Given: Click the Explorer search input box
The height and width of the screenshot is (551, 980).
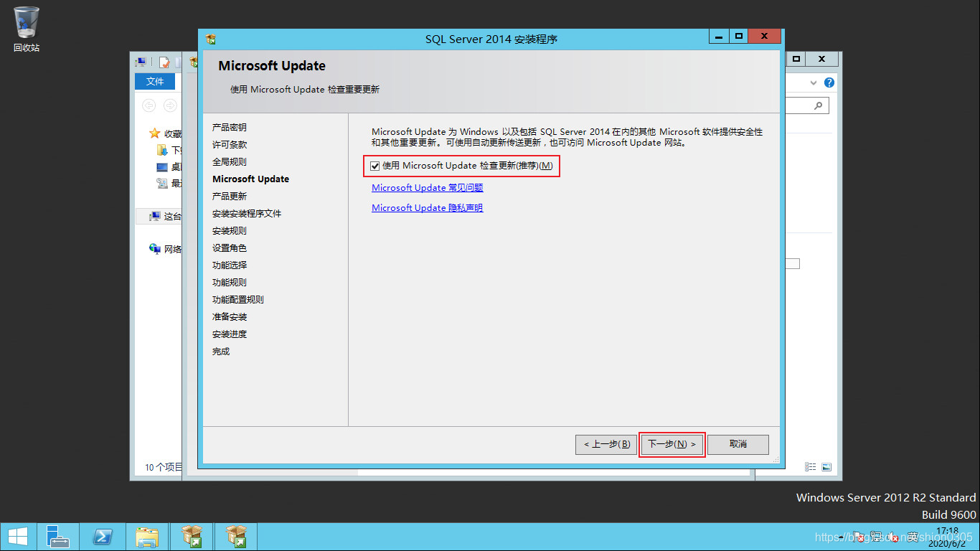Looking at the screenshot, I should pos(807,105).
